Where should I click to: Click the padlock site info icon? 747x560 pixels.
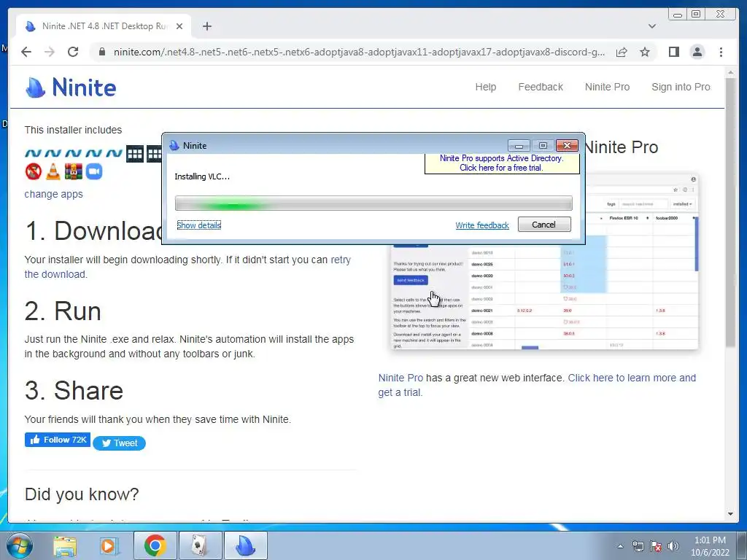[101, 52]
